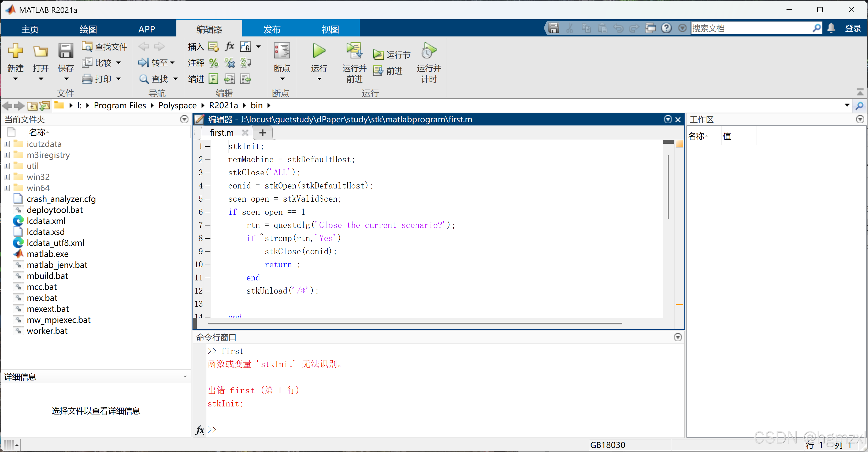Expand the util folder
The image size is (868, 452).
click(x=7, y=166)
